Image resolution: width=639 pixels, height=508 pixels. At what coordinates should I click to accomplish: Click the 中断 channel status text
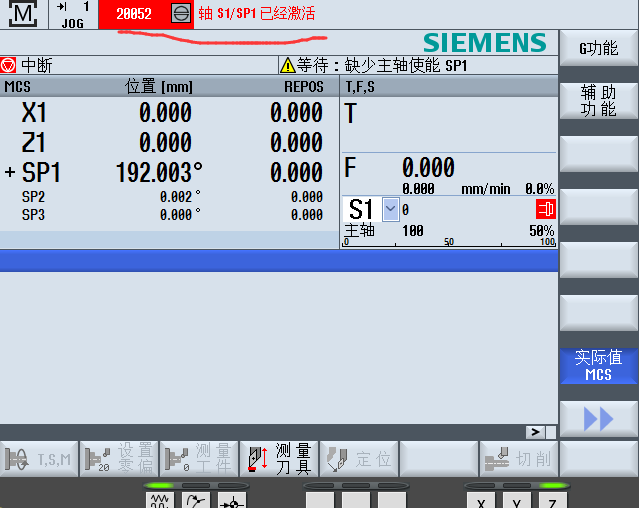click(37, 65)
